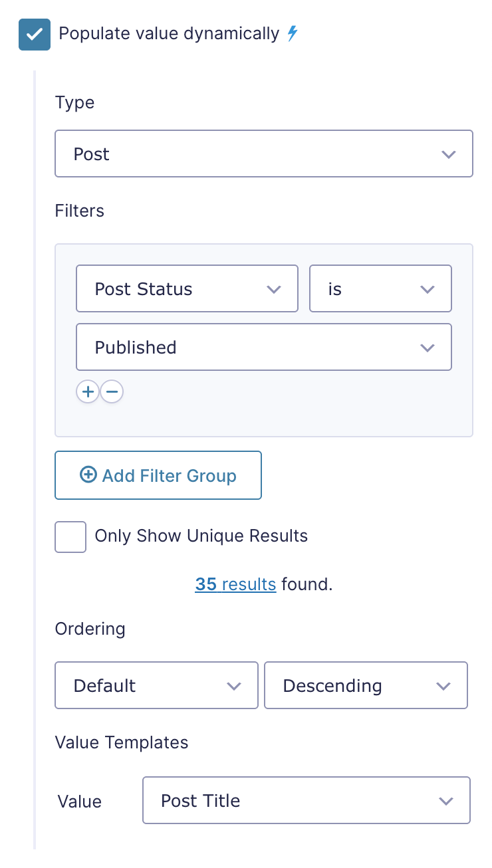
Task: Open the 'is' operator dropdown
Action: tap(381, 288)
